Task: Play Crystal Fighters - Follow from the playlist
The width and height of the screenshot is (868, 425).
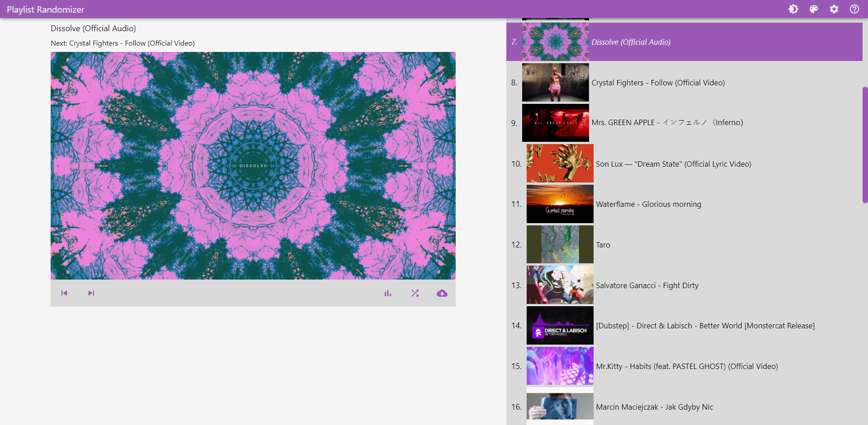Action: coord(658,83)
